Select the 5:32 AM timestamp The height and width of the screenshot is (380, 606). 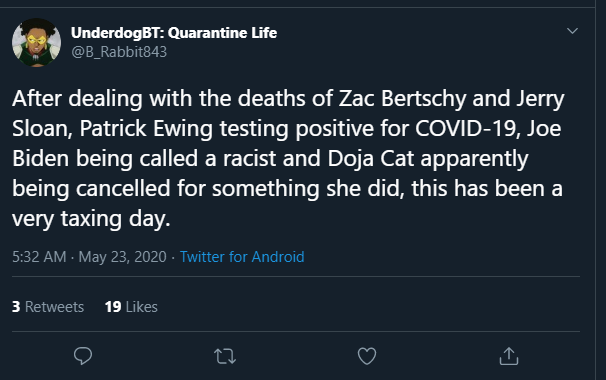click(39, 257)
